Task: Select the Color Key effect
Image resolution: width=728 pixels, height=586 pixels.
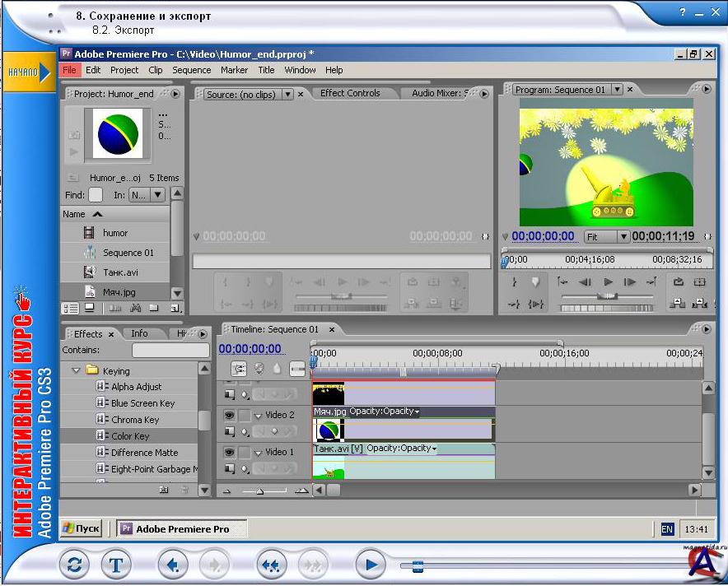Action: tap(129, 435)
